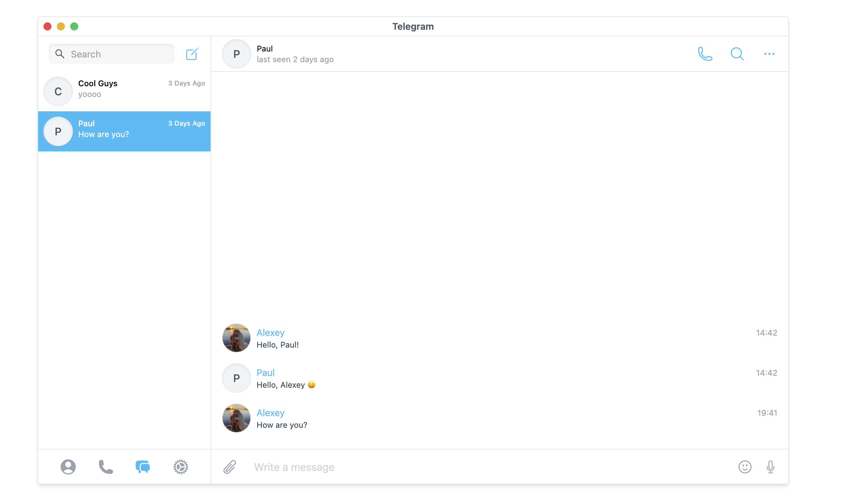Select Paul's chat in the sidebar
The width and height of the screenshot is (861, 504).
124,131
